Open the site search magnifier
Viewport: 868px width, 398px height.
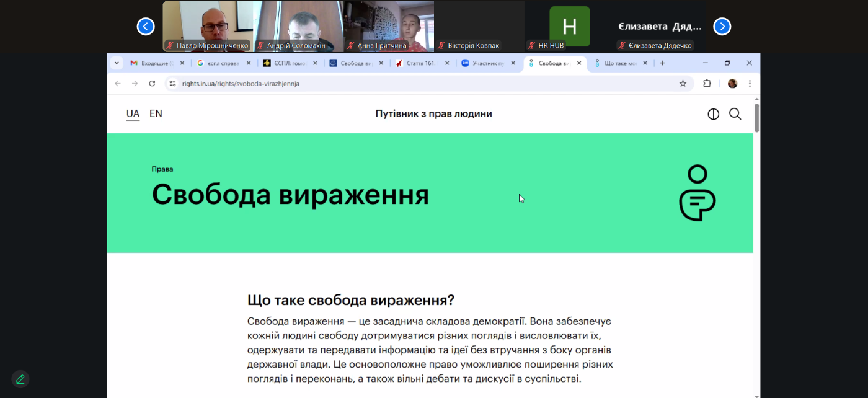tap(735, 114)
